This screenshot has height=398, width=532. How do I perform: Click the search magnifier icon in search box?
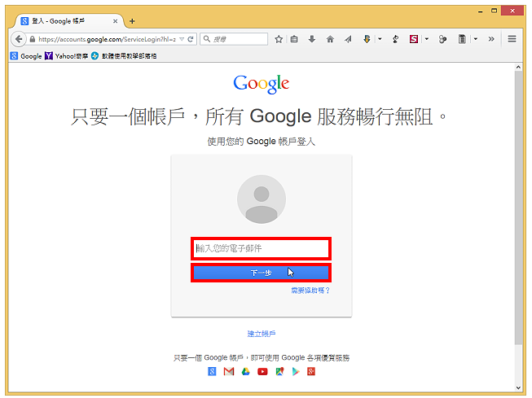click(207, 39)
